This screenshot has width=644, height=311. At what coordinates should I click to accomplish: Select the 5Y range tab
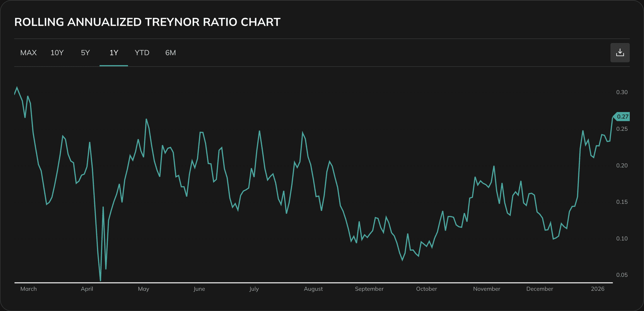tap(85, 53)
